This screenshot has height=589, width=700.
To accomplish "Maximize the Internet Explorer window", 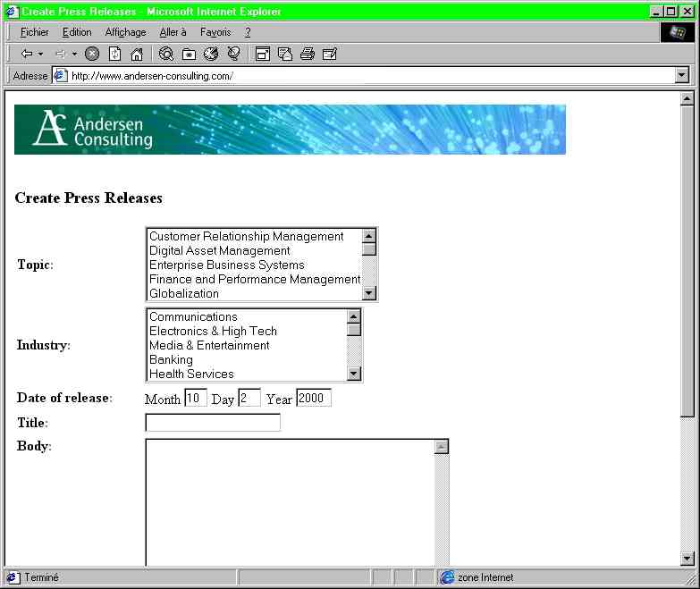I will 670,11.
